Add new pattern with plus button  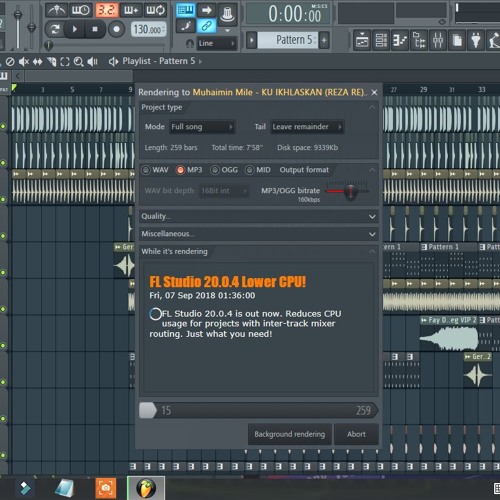[x=324, y=40]
